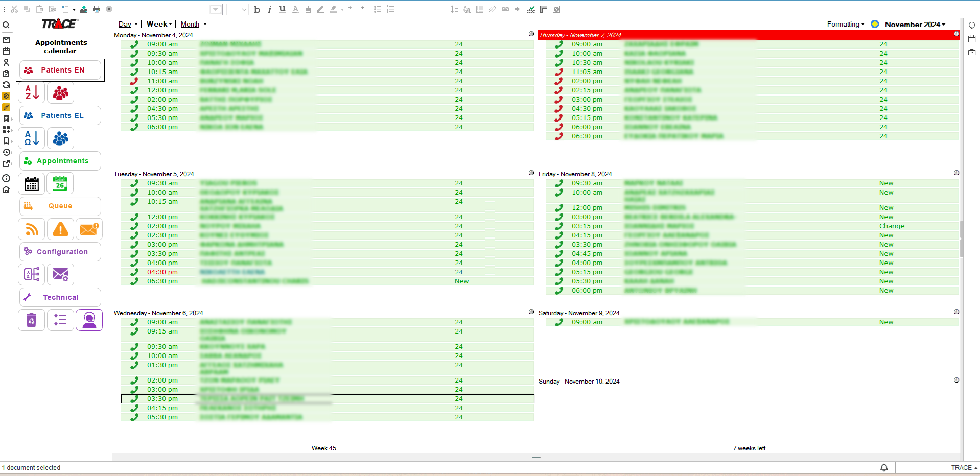
Task: Toggle underline formatting
Action: click(x=282, y=9)
